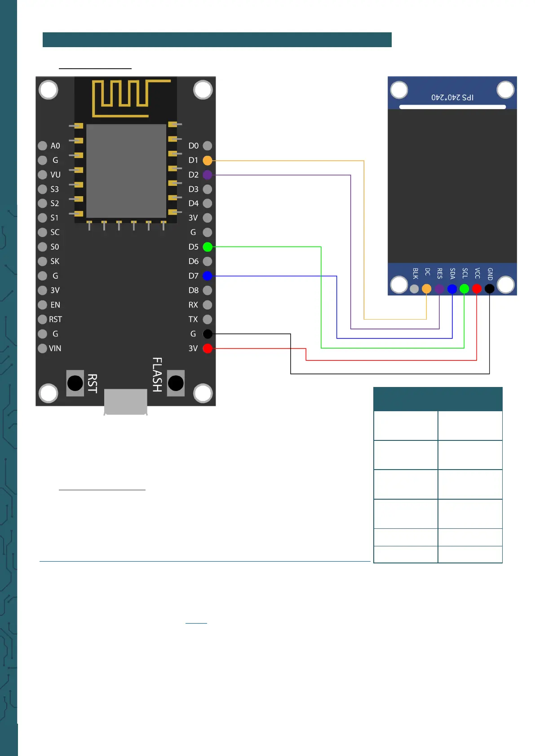
Task: Select the TX pin pad
Action: pyautogui.click(x=208, y=319)
